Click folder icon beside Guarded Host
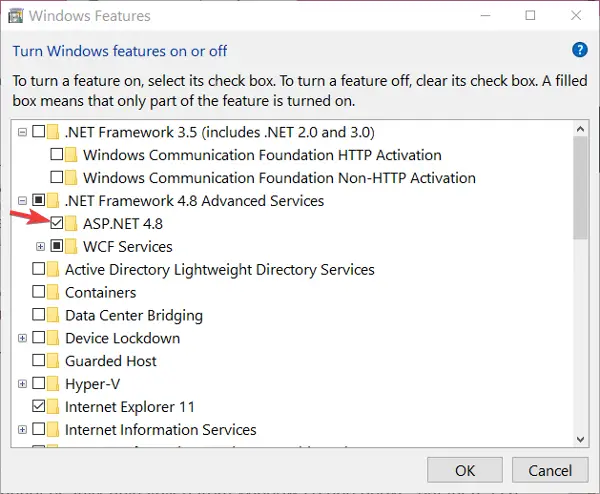The height and width of the screenshot is (494, 600). click(53, 361)
